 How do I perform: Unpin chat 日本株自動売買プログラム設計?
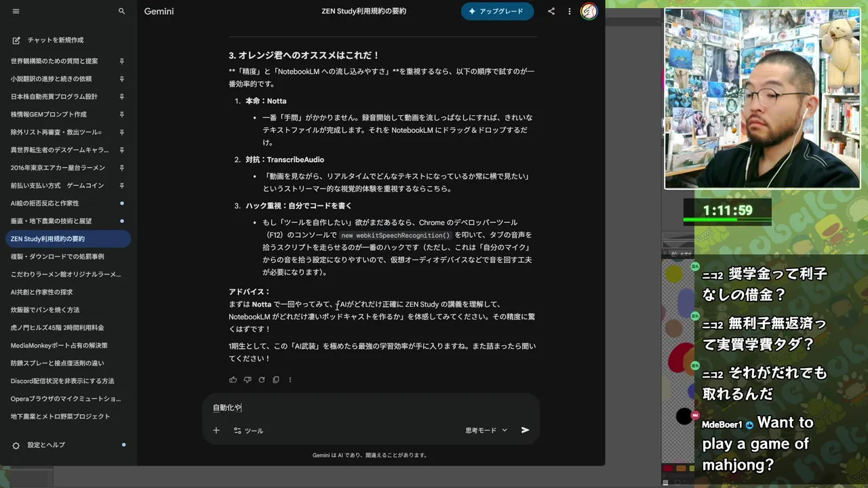click(122, 96)
